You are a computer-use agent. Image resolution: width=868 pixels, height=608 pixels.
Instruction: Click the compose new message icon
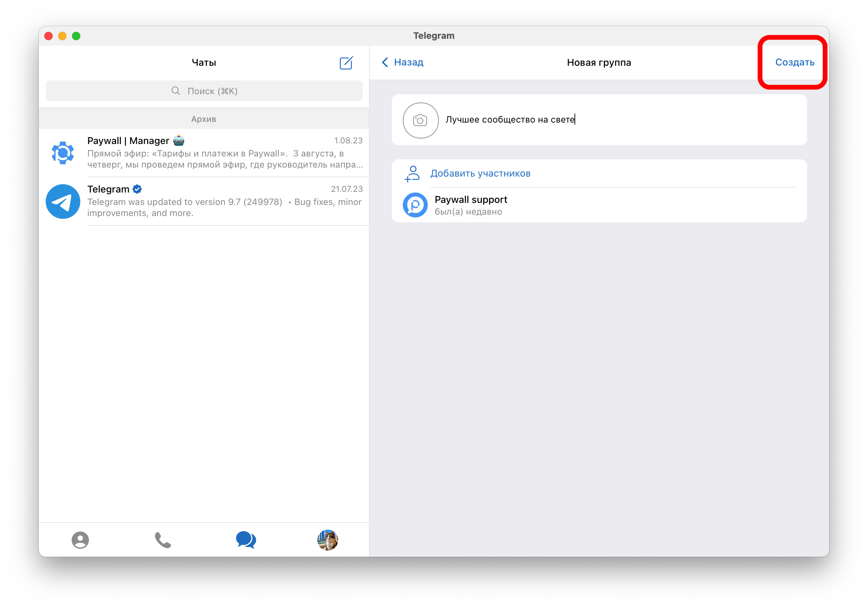coord(346,63)
